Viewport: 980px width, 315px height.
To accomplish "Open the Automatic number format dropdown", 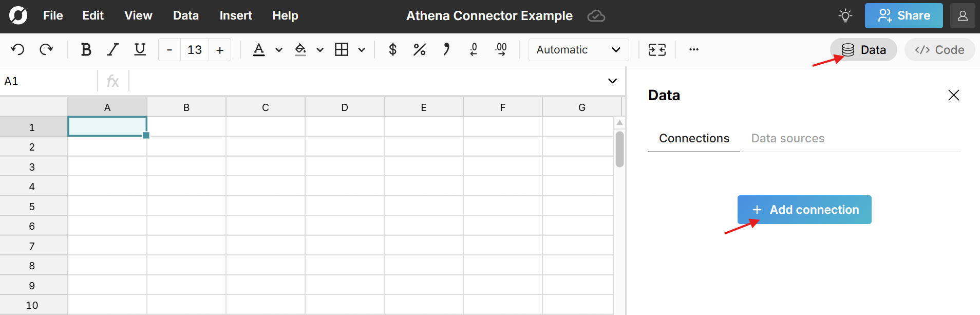I will click(x=578, y=49).
